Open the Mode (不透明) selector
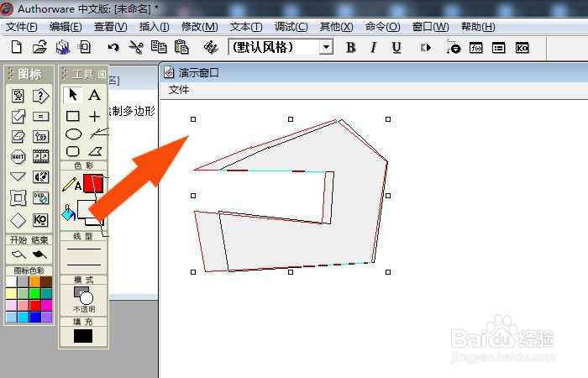 tap(84, 299)
